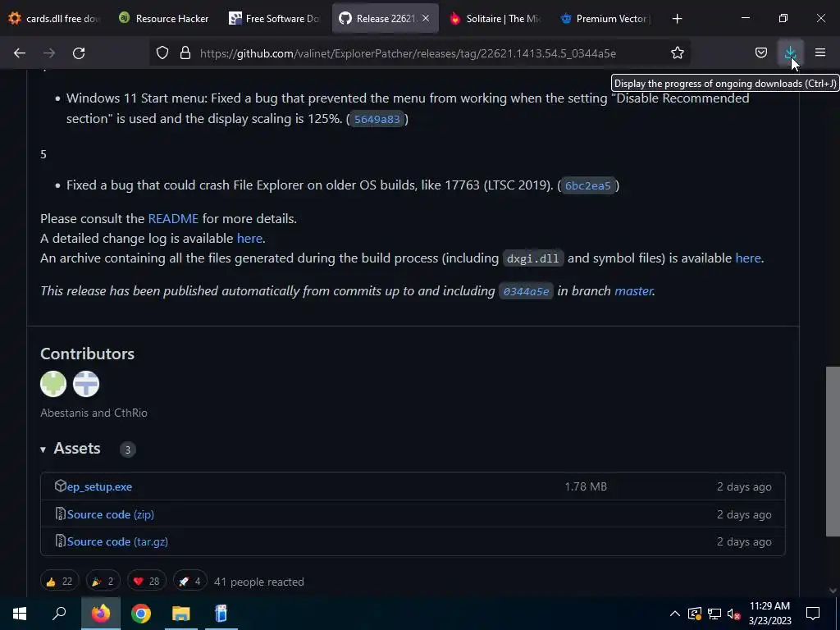Click the scrollbar down arrow
The height and width of the screenshot is (630, 840).
(x=833, y=591)
